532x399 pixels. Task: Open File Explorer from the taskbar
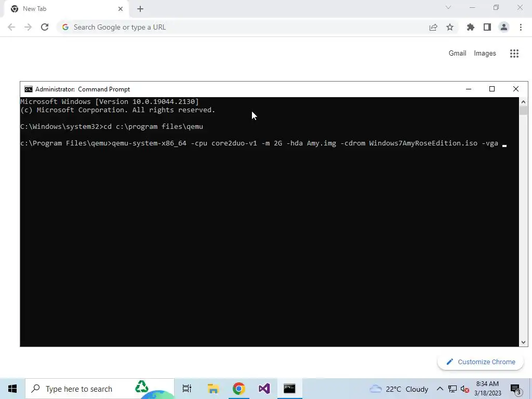pyautogui.click(x=213, y=389)
